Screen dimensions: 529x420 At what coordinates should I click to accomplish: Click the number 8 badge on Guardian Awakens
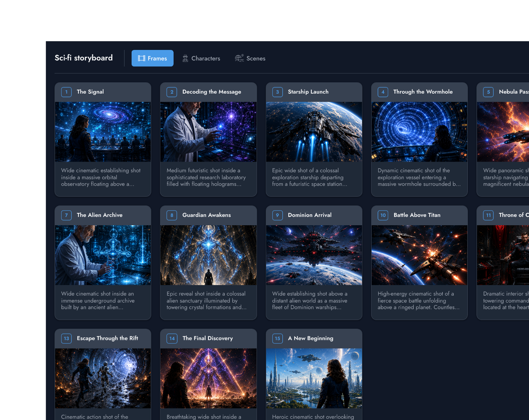point(172,215)
